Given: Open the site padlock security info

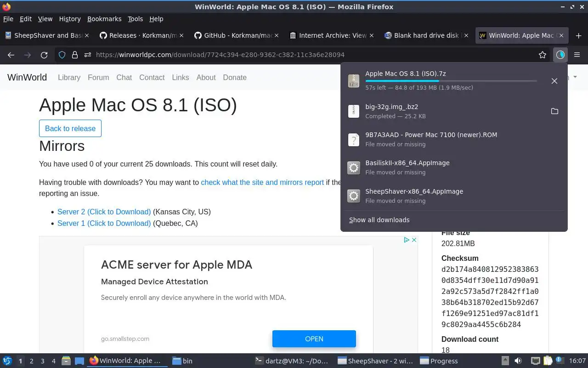Looking at the screenshot, I should (x=74, y=55).
